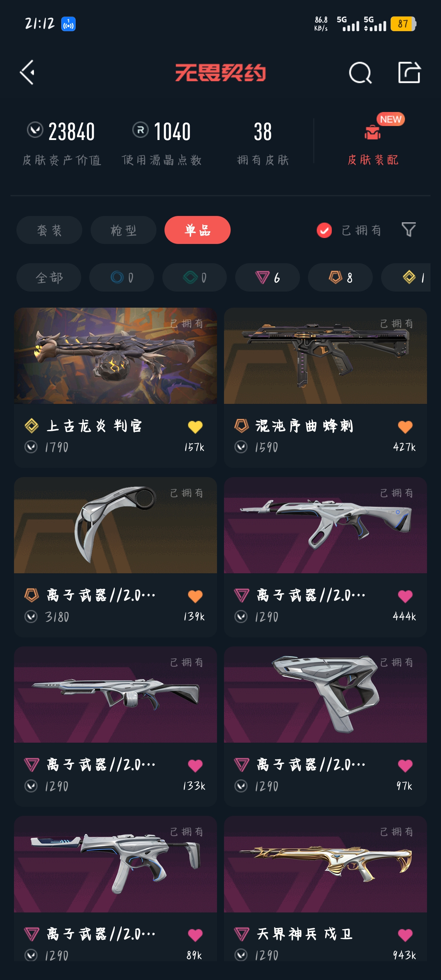Open the 上古龙炎 判官 skin thumbnail
This screenshot has width=441, height=980.
(115, 356)
